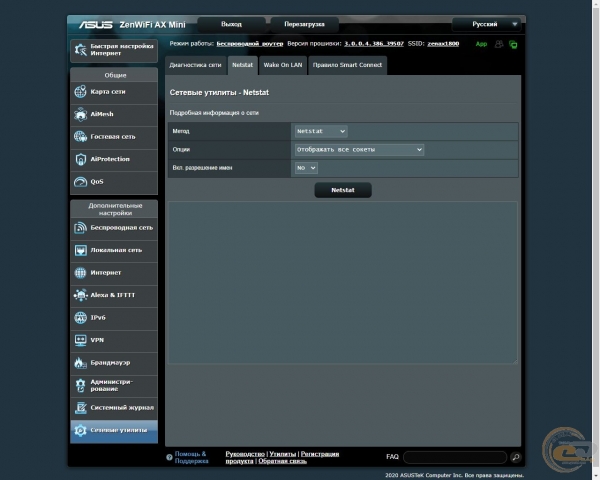This screenshot has width=600, height=480.
Task: Click inside the Netstat output text area
Action: pyautogui.click(x=343, y=282)
